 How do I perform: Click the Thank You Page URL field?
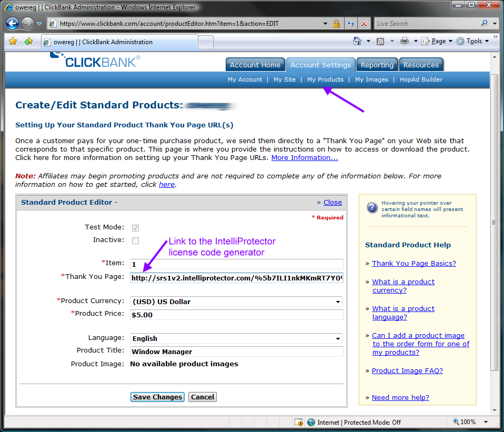pos(237,278)
